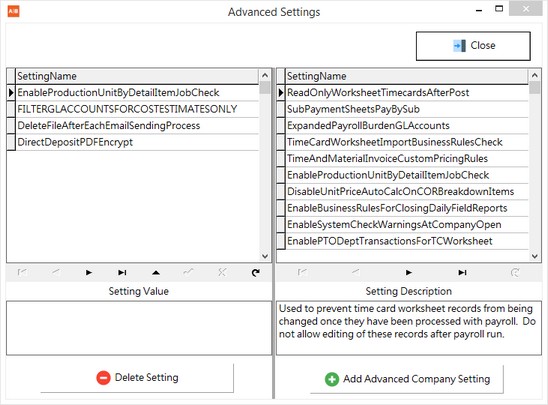Screen dimensions: 548x405
Task: Select EnableSystemCheckWarningsAtCompanyOpen row
Action: 407,224
